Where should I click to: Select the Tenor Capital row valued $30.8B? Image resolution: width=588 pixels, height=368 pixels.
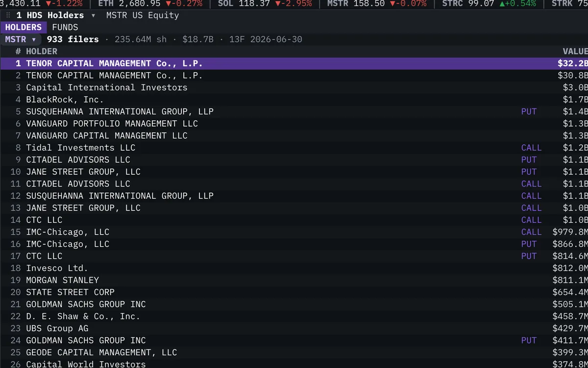[x=294, y=76]
